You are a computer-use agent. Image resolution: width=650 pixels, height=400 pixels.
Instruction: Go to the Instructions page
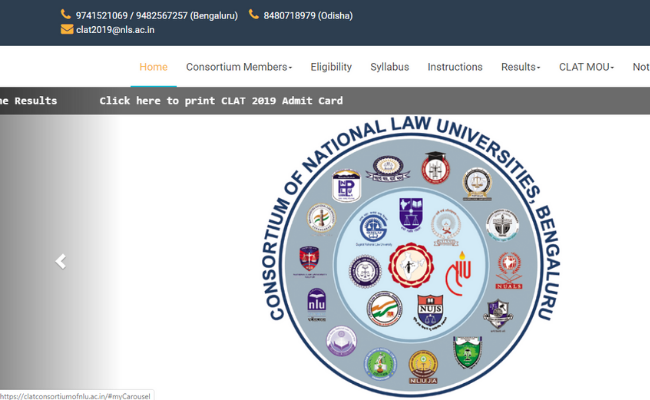pyautogui.click(x=454, y=67)
